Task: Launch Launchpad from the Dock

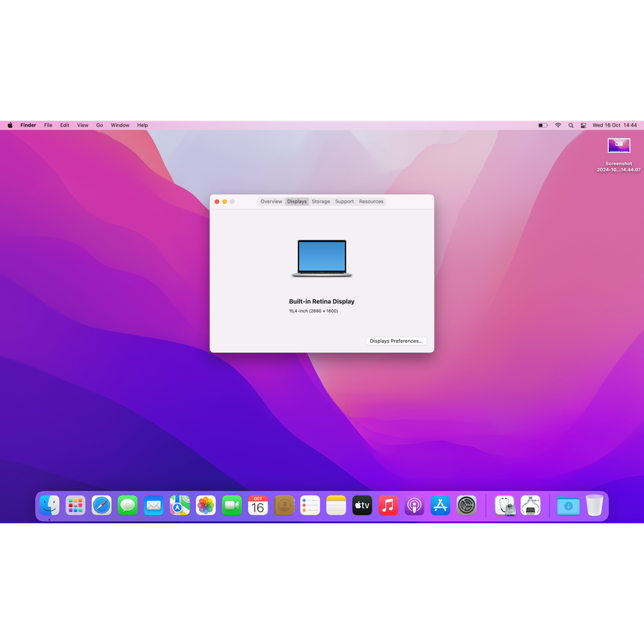Action: point(75,506)
